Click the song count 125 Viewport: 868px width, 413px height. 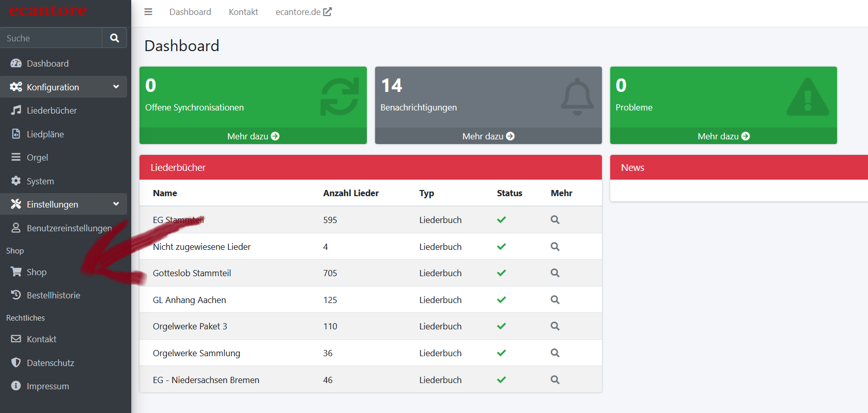(330, 300)
